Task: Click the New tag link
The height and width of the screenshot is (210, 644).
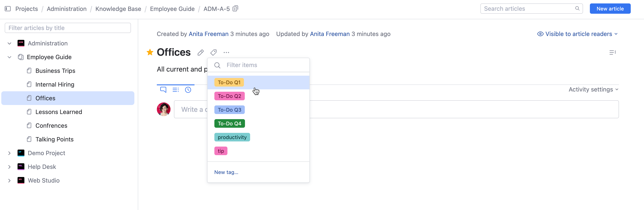Action: coord(226,172)
